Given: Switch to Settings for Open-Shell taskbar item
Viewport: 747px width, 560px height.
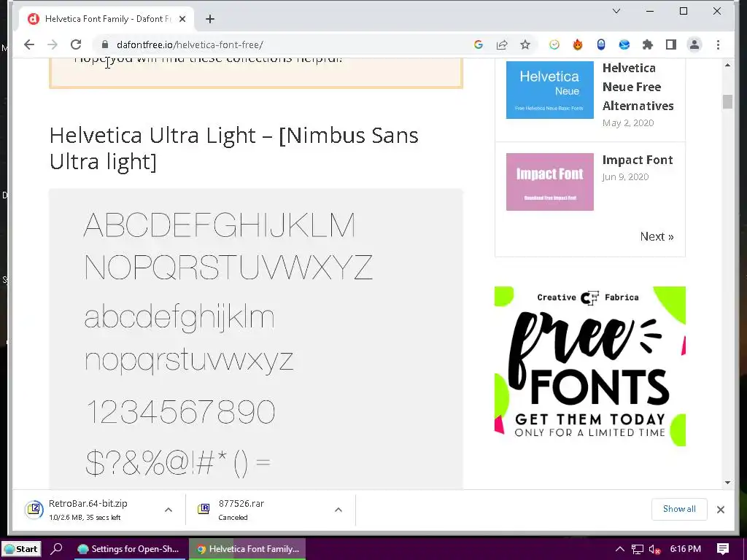Looking at the screenshot, I should [x=128, y=549].
